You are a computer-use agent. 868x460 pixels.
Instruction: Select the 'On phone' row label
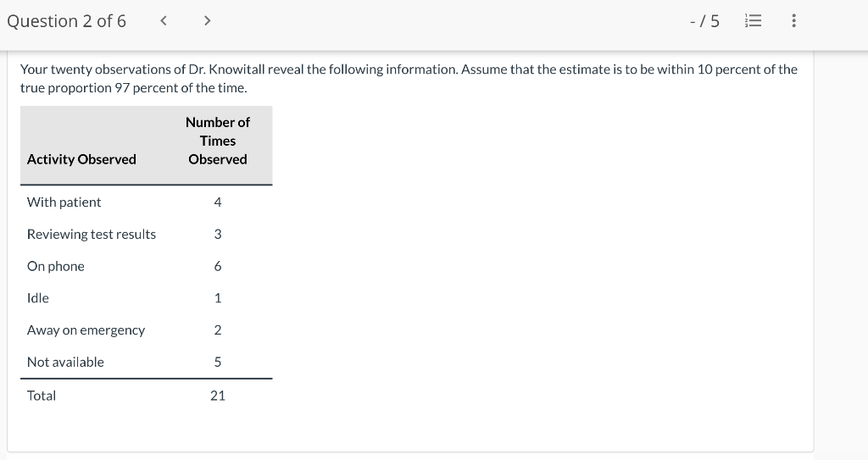tap(56, 266)
